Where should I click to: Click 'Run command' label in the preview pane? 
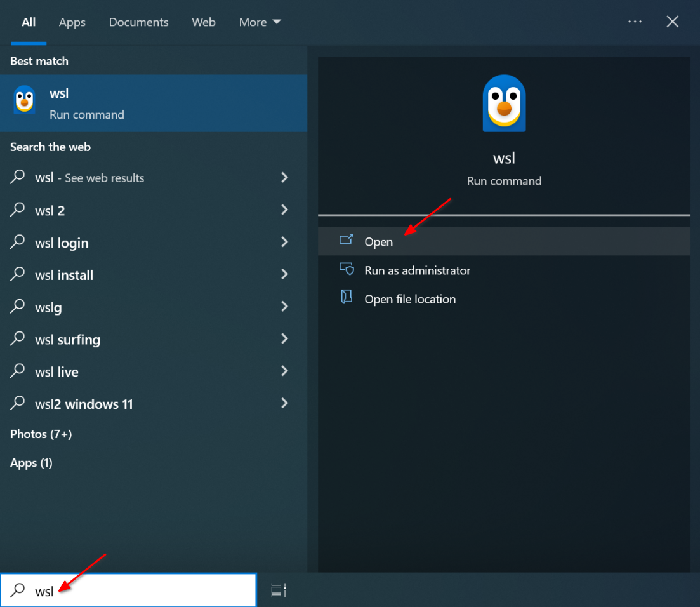click(504, 181)
